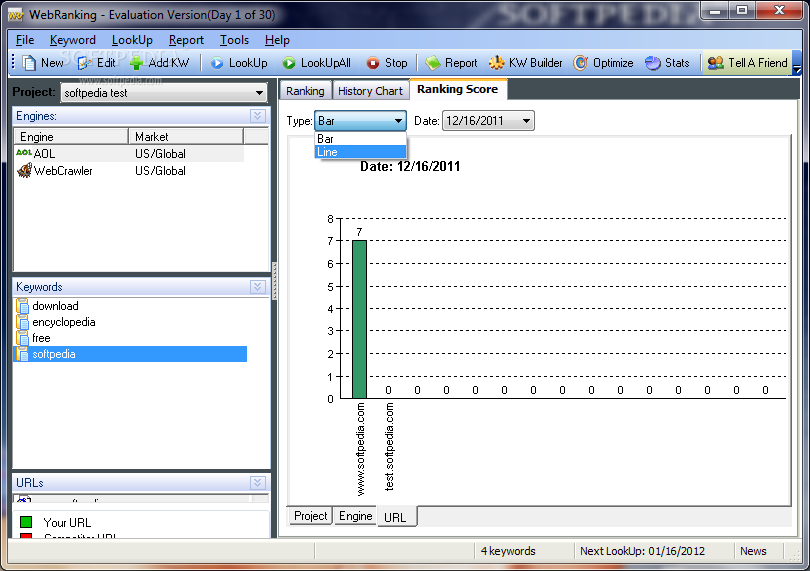Click the WebRanking title bar icon
Viewport: 810px width, 571px height.
click(17, 15)
